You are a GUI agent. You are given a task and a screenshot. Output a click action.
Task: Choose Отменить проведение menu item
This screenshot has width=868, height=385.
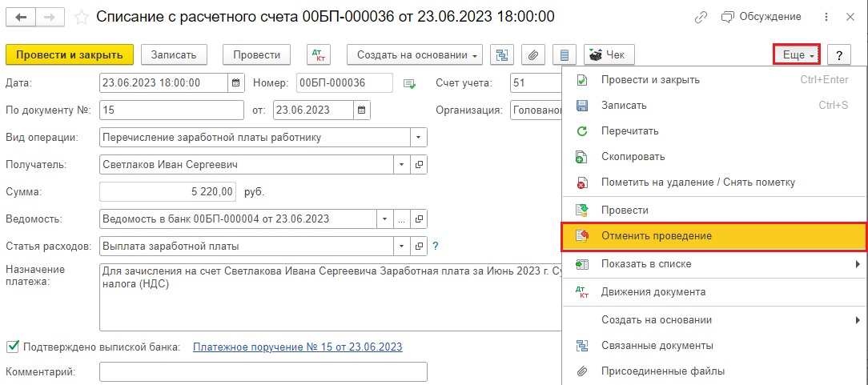click(x=715, y=235)
